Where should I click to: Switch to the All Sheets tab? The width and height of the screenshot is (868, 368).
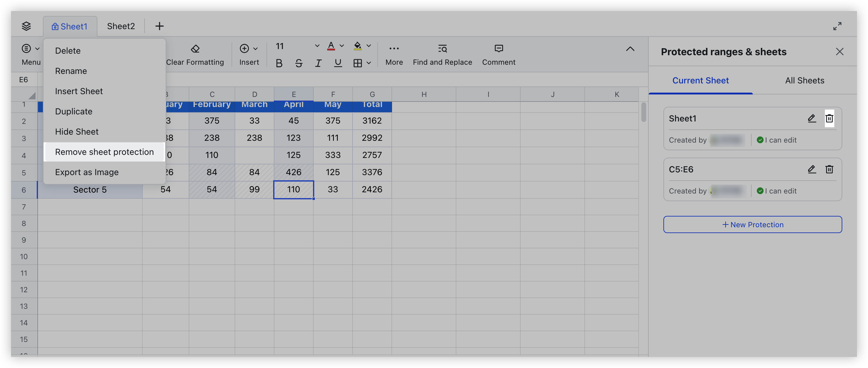tap(804, 80)
